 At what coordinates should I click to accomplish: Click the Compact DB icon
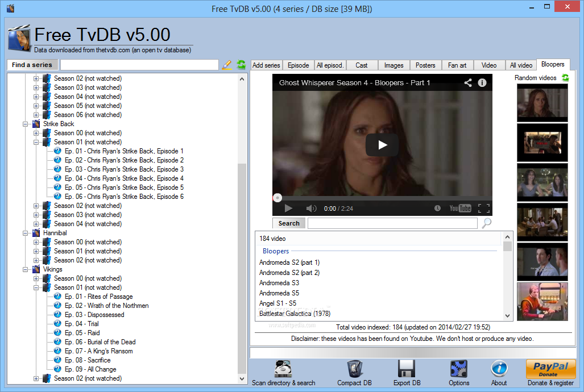355,369
